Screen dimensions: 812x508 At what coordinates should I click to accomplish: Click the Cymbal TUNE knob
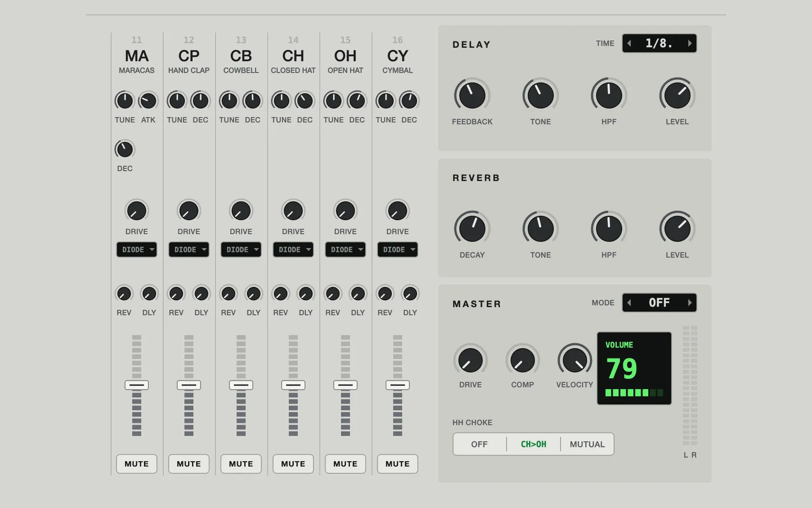click(386, 101)
